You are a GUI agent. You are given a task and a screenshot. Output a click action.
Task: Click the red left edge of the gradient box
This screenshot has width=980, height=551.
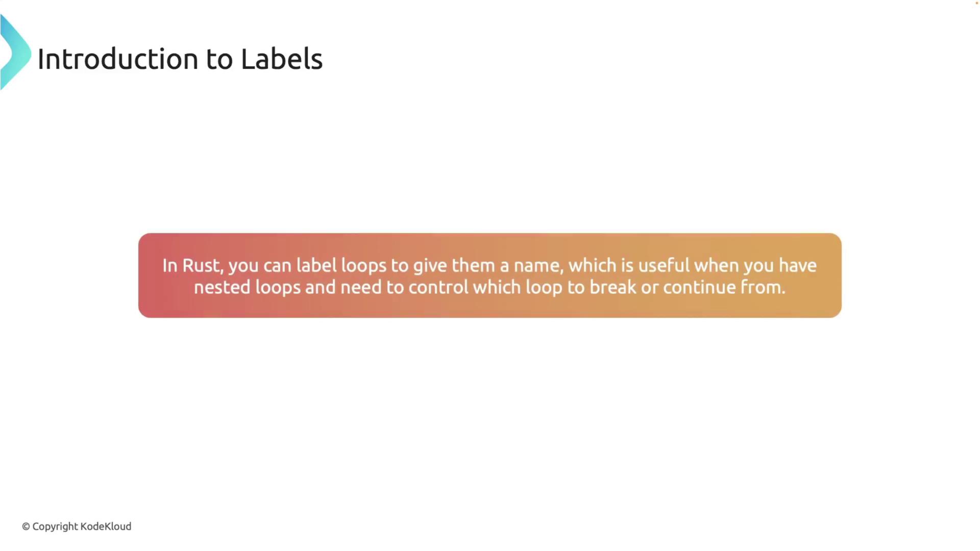[x=145, y=275]
